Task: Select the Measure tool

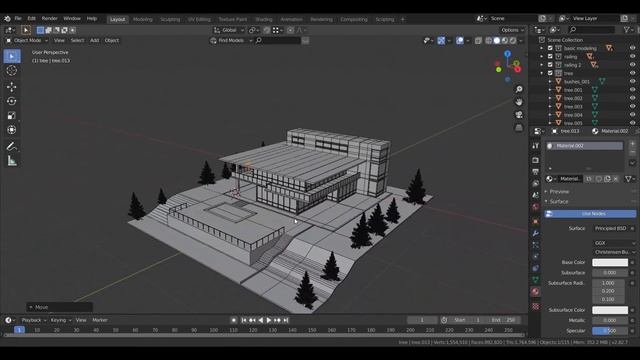Action: tap(12, 161)
